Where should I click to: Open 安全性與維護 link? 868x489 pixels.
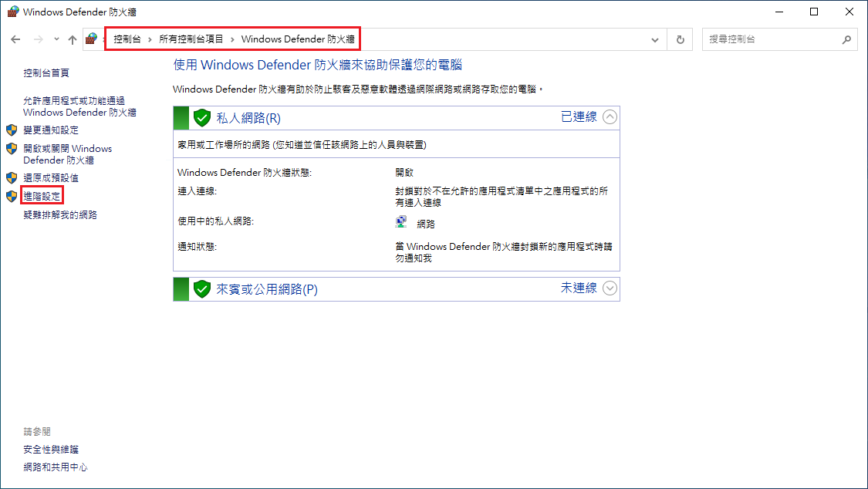51,449
